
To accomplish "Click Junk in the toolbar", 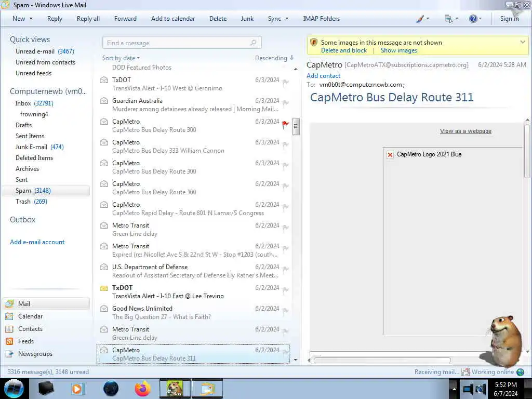I will (x=247, y=19).
